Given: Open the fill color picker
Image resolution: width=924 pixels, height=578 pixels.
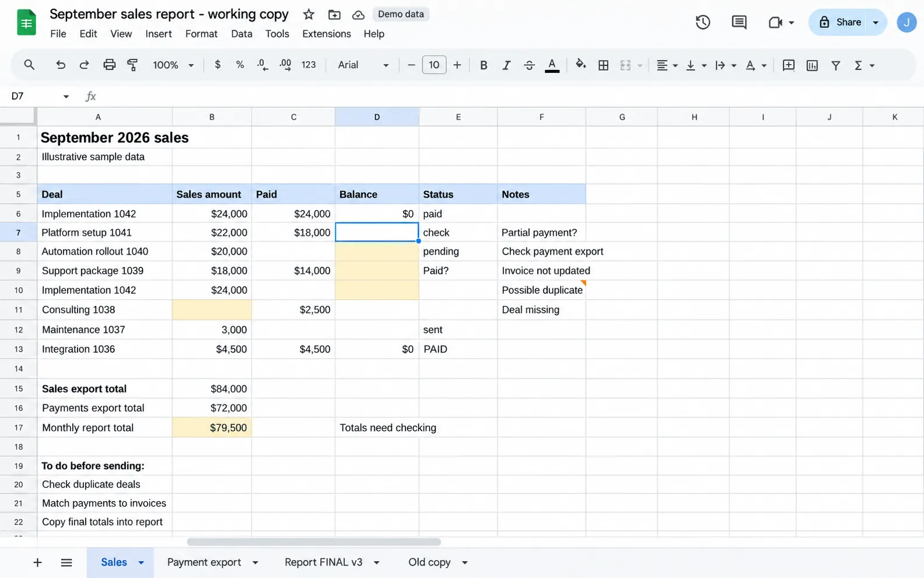Looking at the screenshot, I should point(580,65).
